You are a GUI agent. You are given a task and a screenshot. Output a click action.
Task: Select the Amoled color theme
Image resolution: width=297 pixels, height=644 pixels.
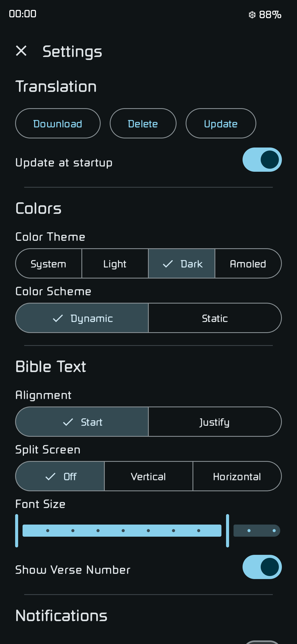248,264
